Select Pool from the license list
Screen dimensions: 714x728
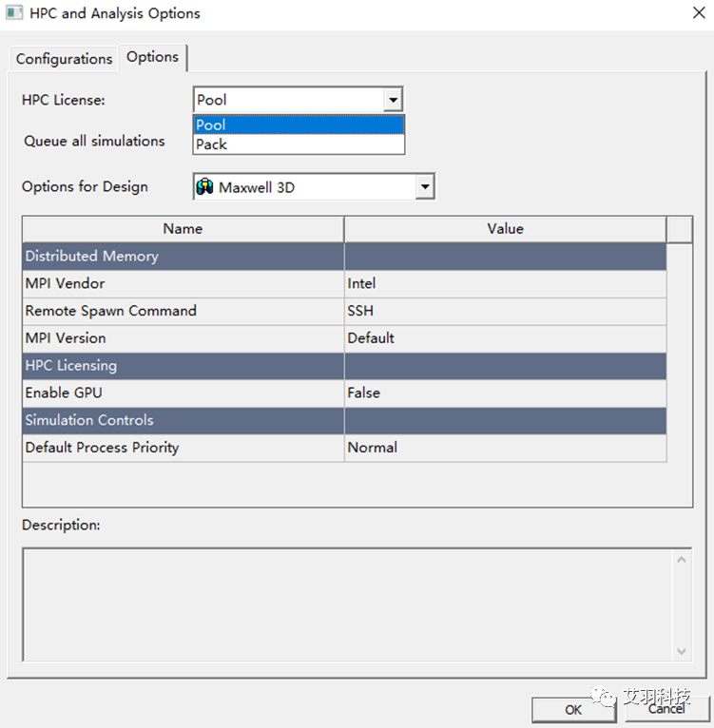point(299,125)
